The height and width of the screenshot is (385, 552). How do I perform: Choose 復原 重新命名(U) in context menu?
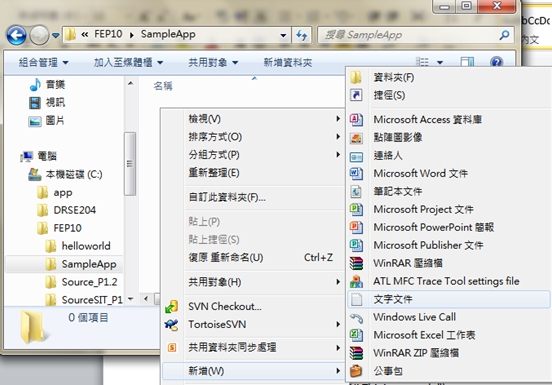(x=264, y=258)
